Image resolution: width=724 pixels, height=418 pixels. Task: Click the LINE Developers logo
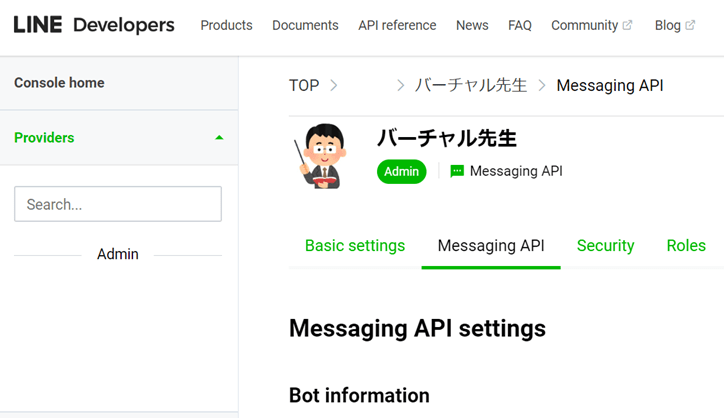pyautogui.click(x=94, y=25)
